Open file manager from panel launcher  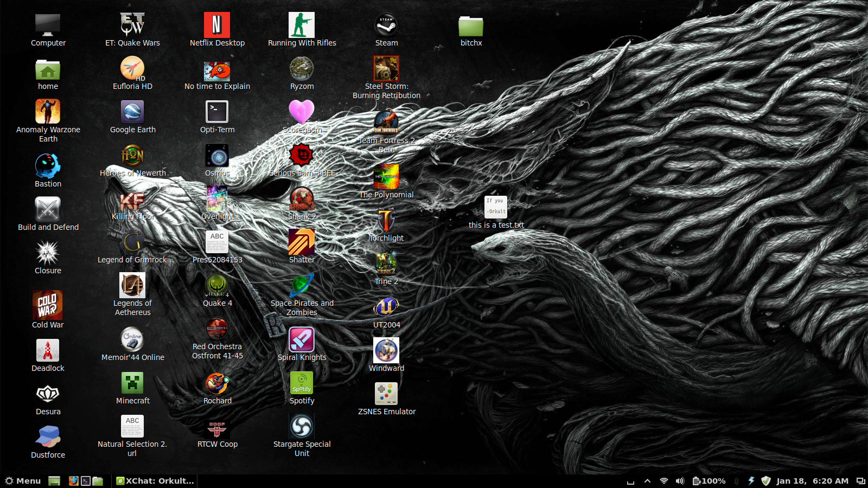(x=98, y=481)
